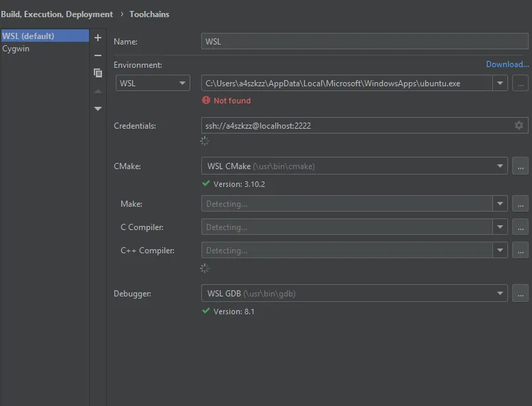
Task: Browse for WSL environment path
Action: click(520, 84)
